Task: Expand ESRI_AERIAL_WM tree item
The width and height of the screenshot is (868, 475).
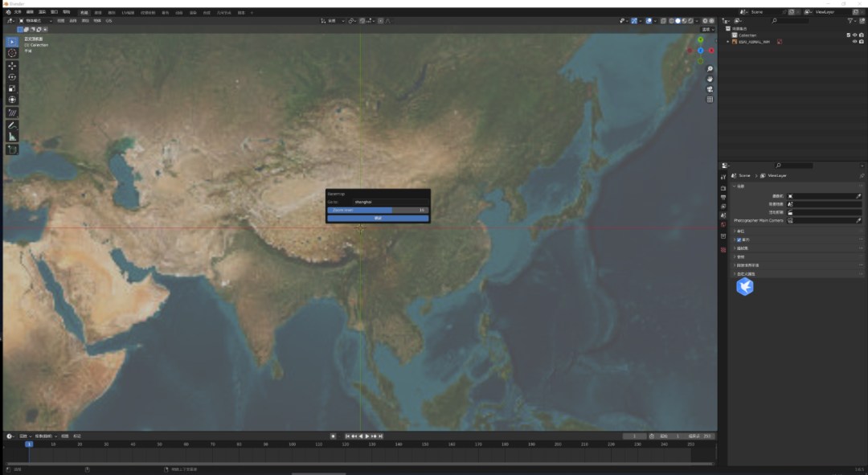Action: 728,42
